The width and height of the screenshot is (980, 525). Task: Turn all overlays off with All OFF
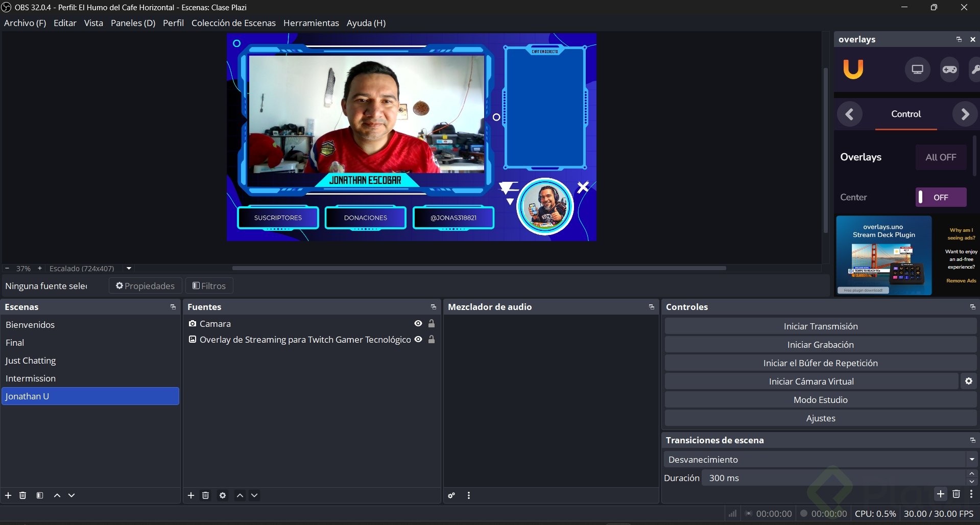(941, 157)
